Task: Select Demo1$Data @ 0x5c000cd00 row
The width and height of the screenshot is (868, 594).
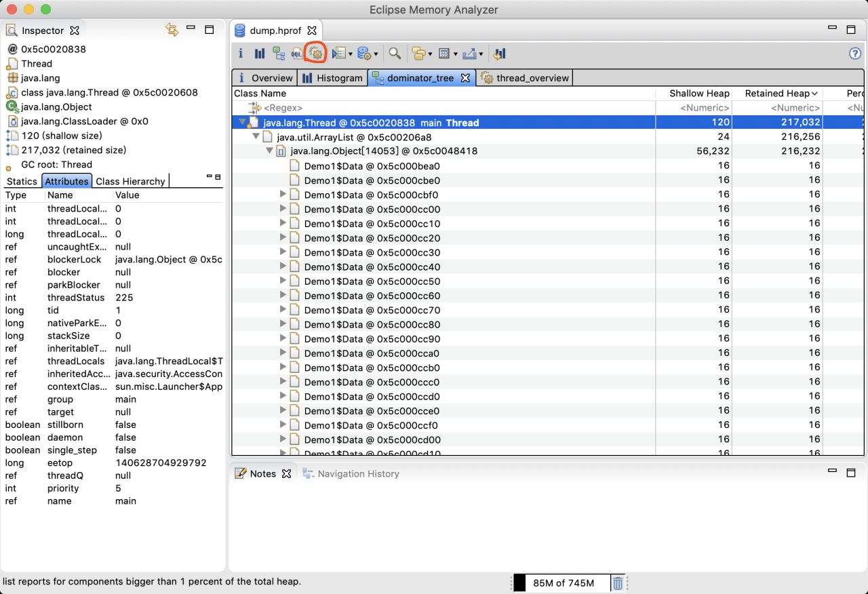Action: pyautogui.click(x=548, y=439)
